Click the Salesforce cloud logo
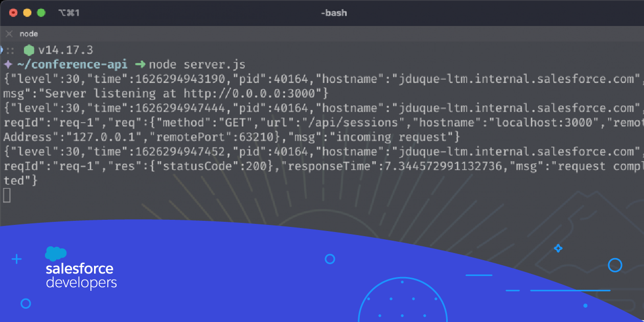Image resolution: width=644 pixels, height=322 pixels. [x=56, y=253]
